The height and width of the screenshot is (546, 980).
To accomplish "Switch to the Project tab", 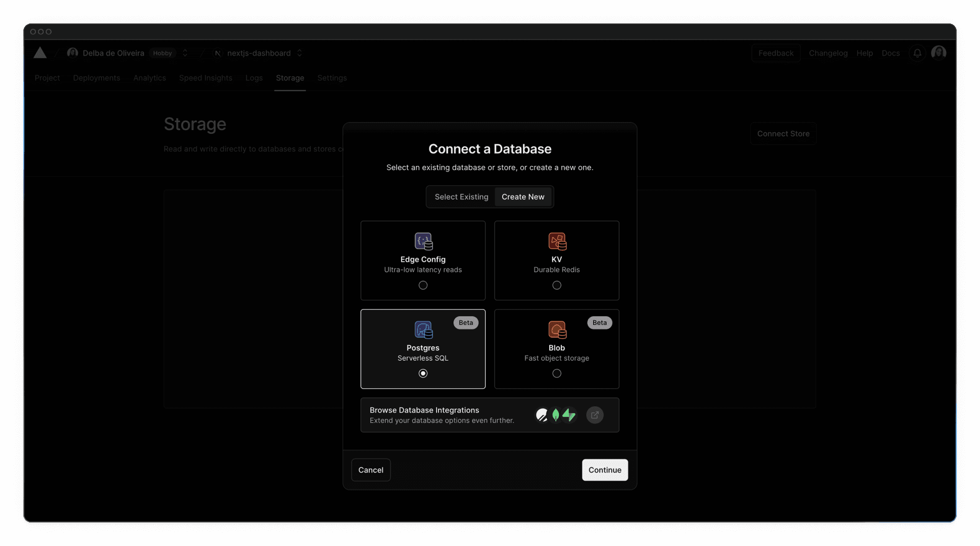I will (47, 78).
